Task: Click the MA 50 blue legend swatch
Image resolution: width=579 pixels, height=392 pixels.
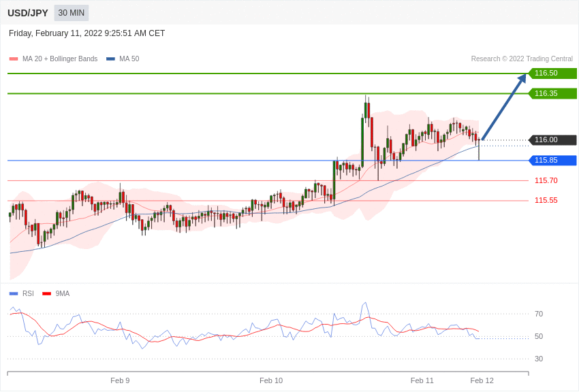Action: 110,59
